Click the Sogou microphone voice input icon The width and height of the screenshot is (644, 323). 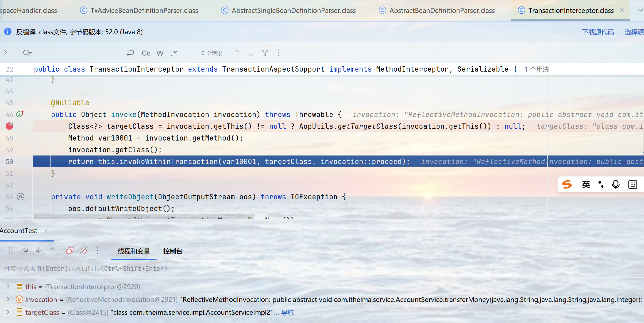pos(616,184)
